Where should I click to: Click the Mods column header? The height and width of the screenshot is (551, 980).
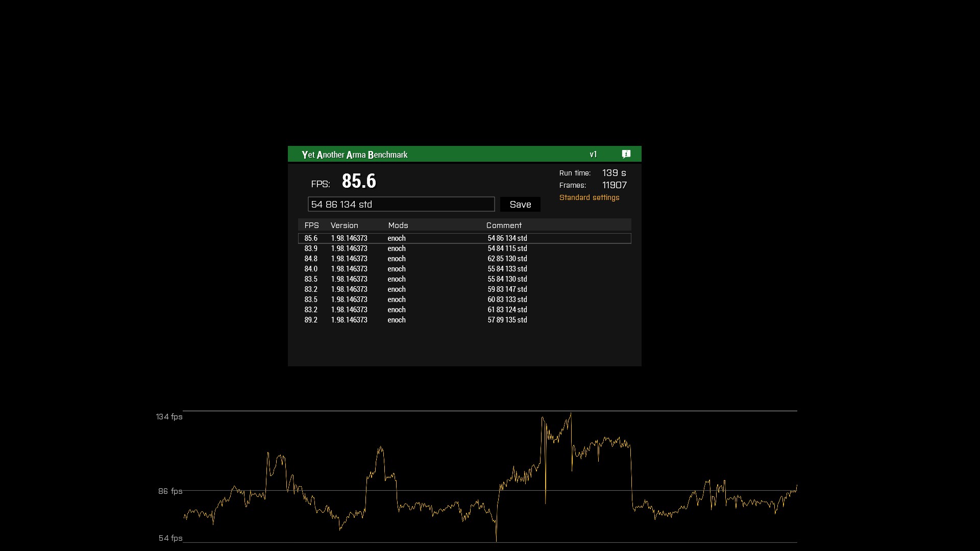click(398, 226)
